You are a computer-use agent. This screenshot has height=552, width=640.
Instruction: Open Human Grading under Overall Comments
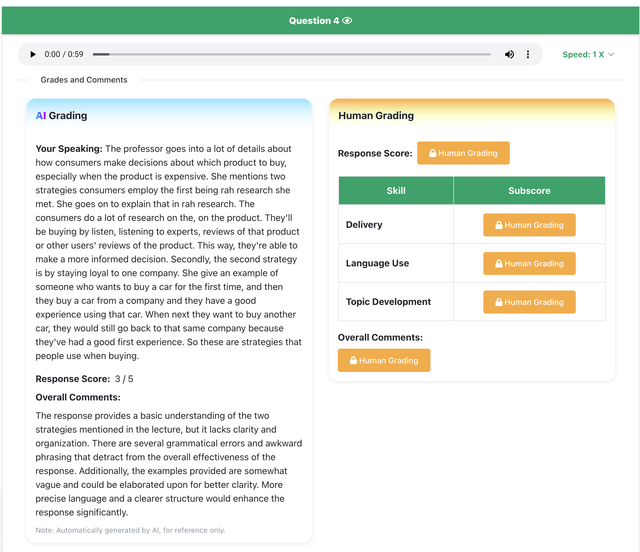(383, 360)
